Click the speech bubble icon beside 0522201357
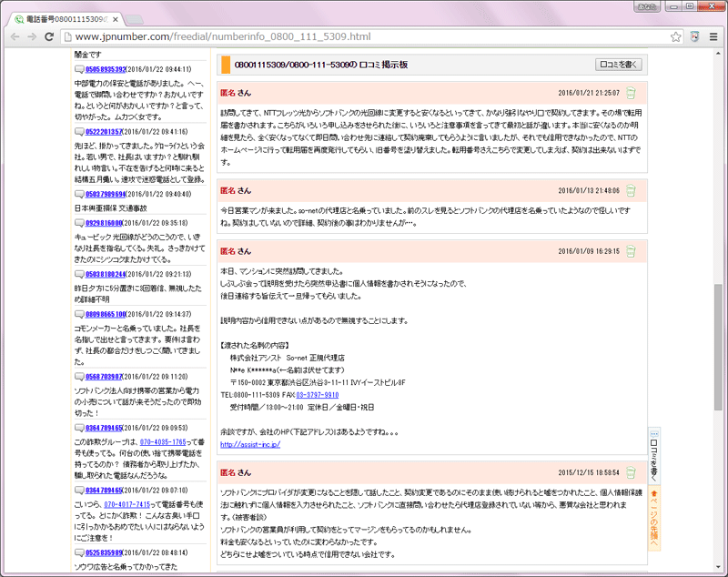Viewport: 728px width, 577px height. pyautogui.click(x=80, y=131)
